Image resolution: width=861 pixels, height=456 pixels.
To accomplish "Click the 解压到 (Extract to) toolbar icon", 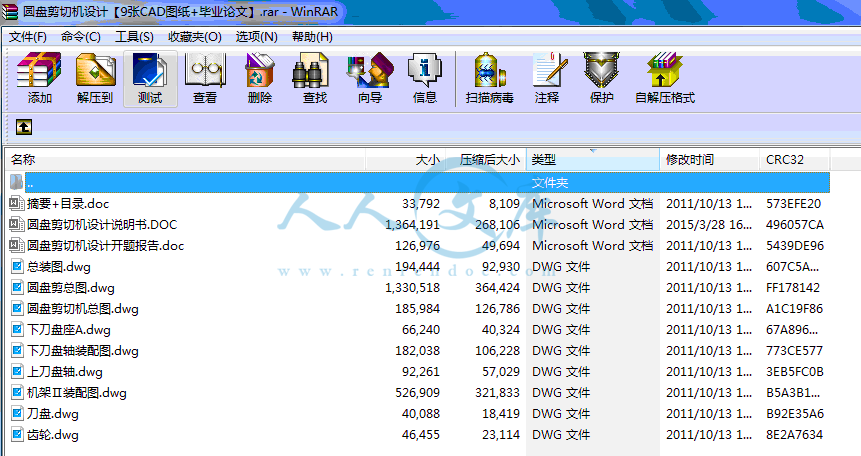I will point(96,70).
